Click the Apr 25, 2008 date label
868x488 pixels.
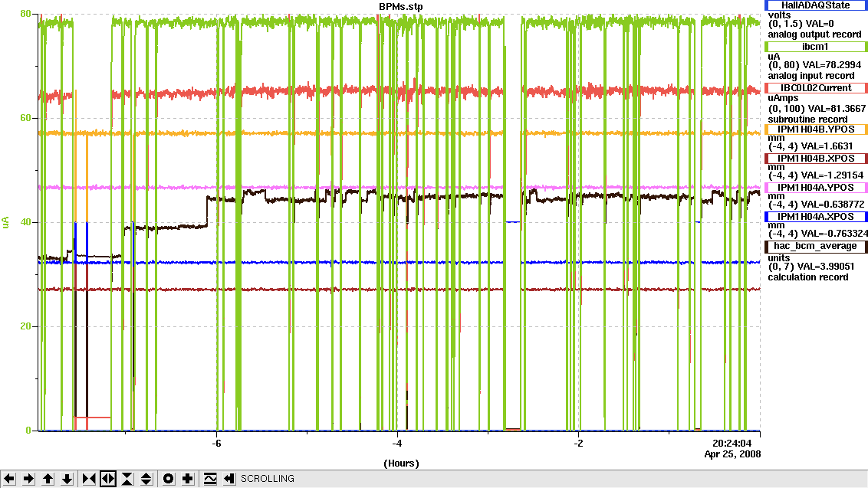[x=732, y=454]
